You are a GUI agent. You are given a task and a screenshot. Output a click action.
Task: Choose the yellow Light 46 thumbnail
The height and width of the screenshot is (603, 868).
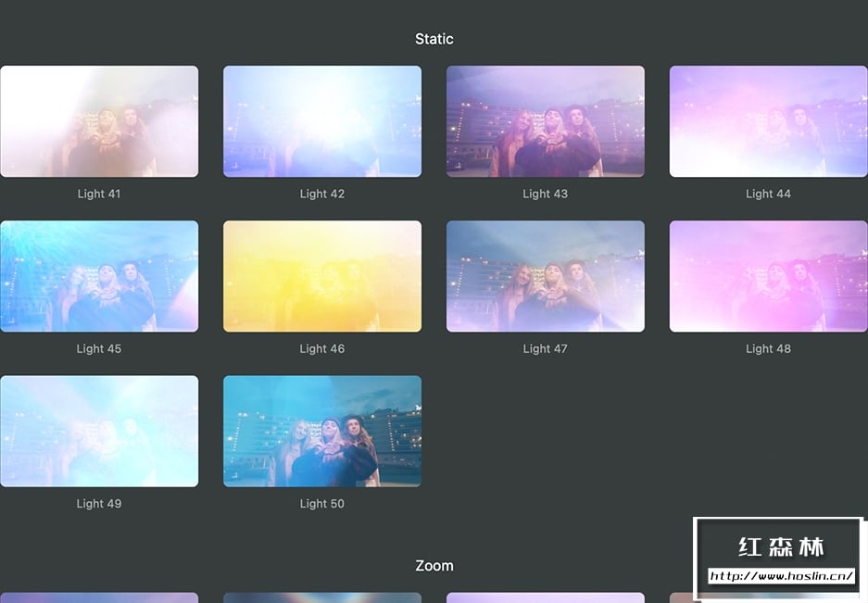322,276
